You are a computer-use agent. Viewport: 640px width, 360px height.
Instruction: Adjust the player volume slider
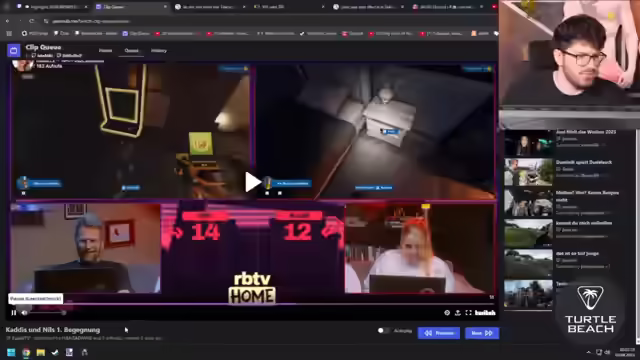coord(47,313)
